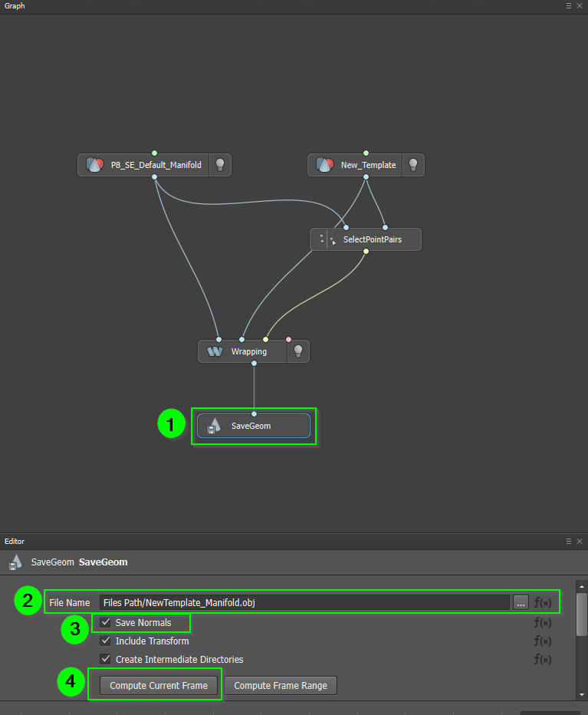The image size is (588, 715).
Task: Select the P8_SE_Default_Manifold node
Action: [156, 165]
